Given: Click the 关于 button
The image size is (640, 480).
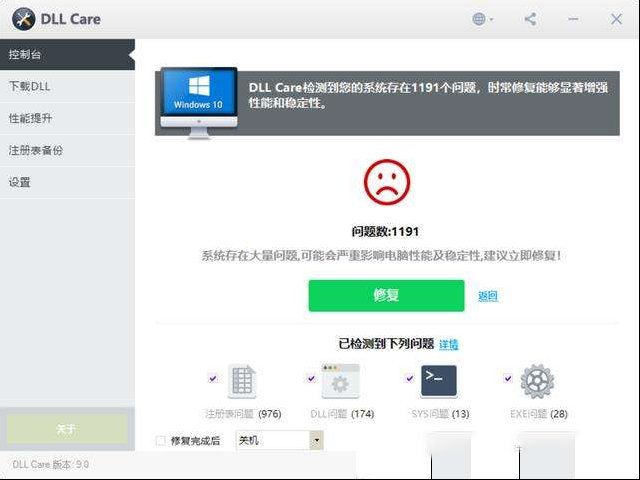Looking at the screenshot, I should click(x=67, y=429).
